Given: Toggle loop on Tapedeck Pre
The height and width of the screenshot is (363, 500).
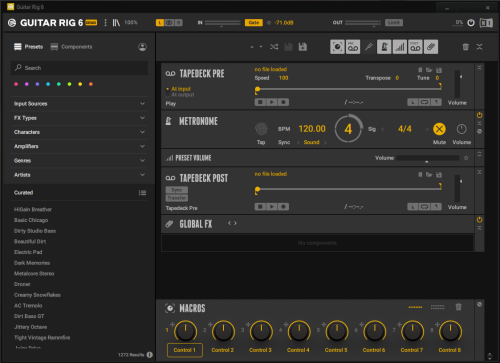Looking at the screenshot, I should click(x=424, y=102).
